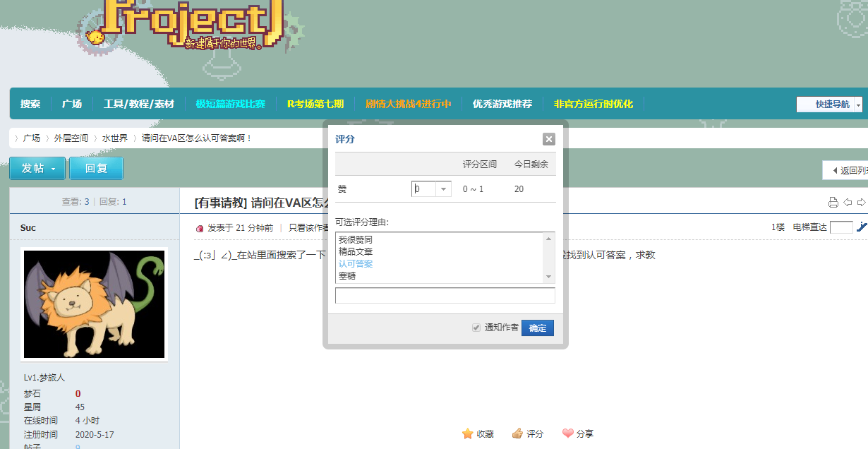Toggle the 通知作者 checkbox
Screen dimensions: 868x449
click(476, 328)
